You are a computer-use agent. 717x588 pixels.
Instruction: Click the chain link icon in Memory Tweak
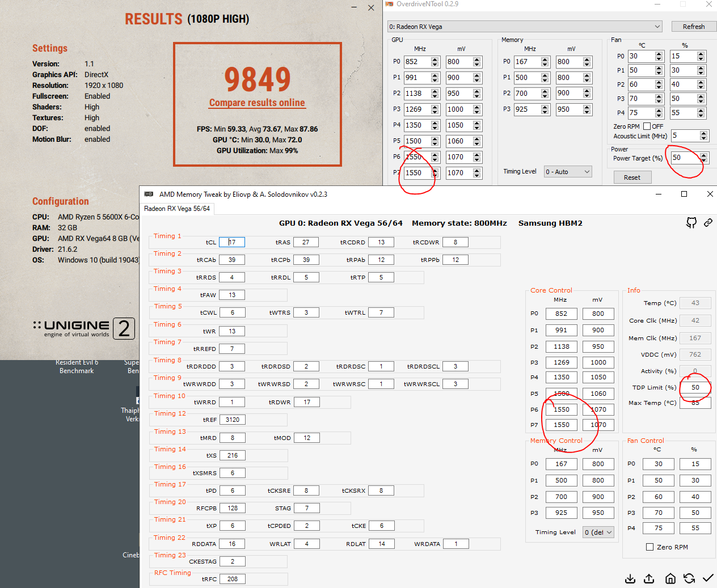[708, 223]
